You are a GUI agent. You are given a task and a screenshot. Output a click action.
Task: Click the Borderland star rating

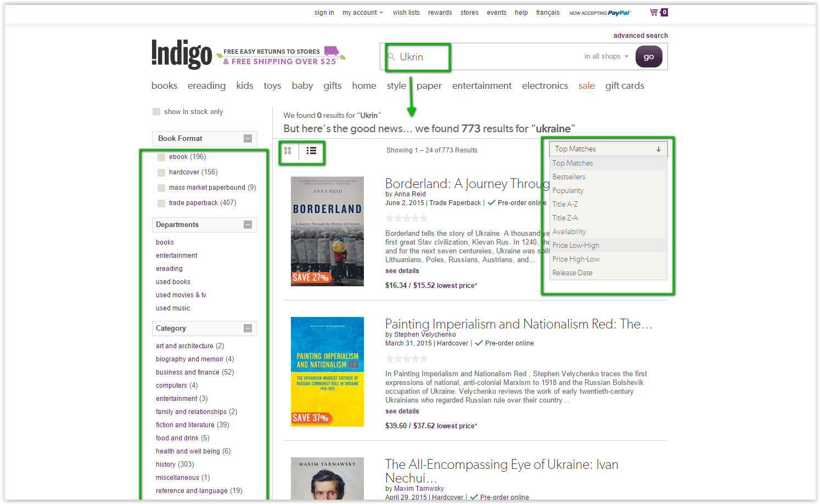407,218
